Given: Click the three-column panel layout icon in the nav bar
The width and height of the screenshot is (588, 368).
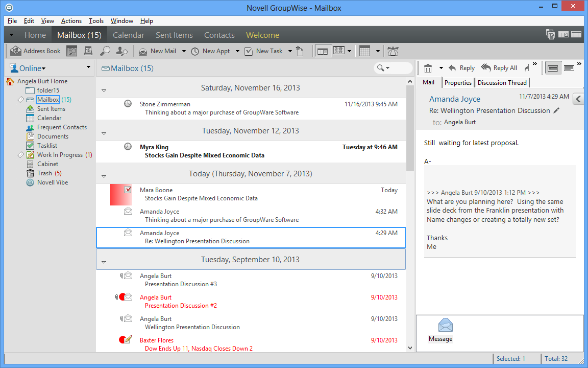Looking at the screenshot, I should 576,35.
